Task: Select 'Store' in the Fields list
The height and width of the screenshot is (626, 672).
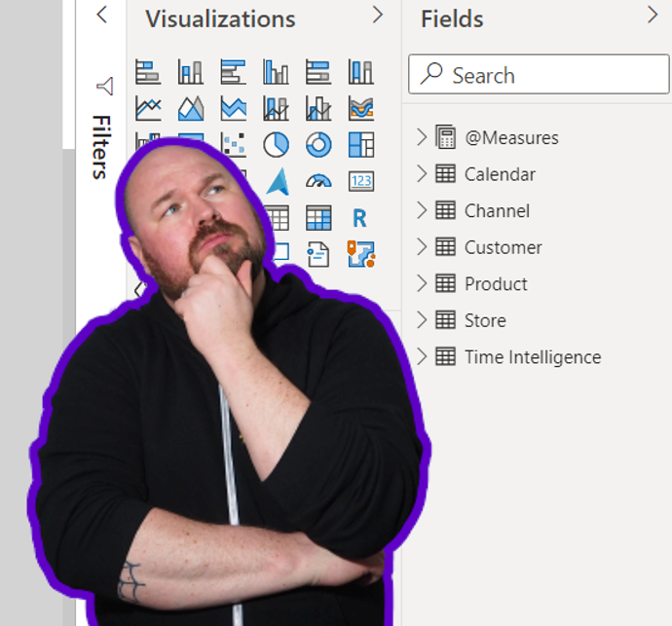Action: (x=485, y=320)
